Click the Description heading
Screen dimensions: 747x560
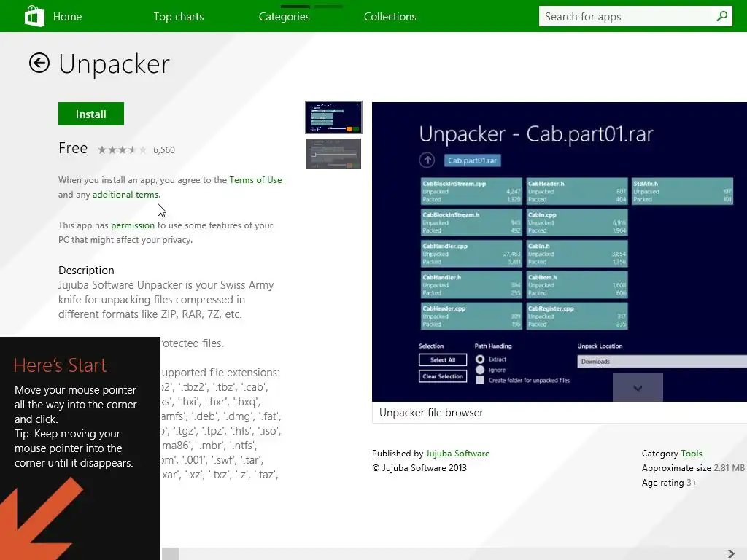click(86, 271)
